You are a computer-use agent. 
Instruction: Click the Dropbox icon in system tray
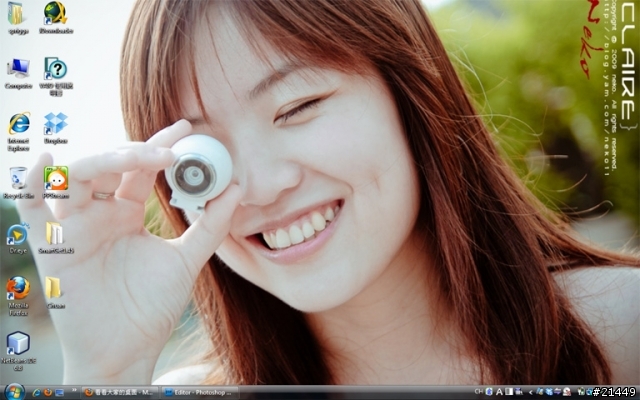coord(549,392)
